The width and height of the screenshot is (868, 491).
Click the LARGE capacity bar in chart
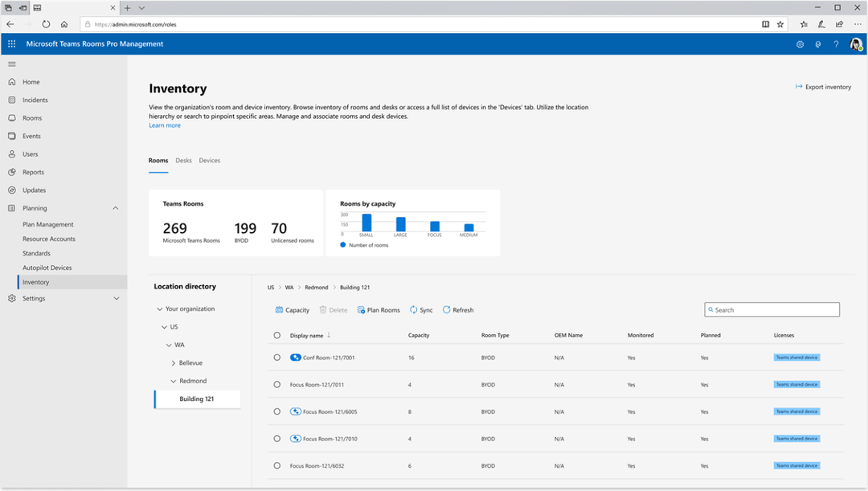coord(400,224)
